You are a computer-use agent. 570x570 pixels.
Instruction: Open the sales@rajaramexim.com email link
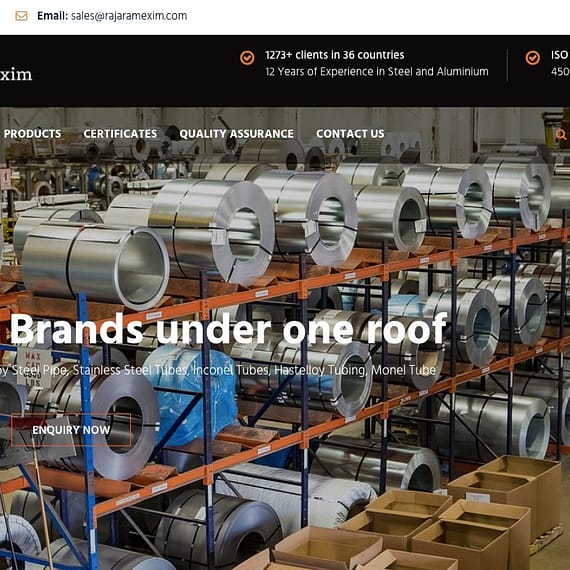pos(129,16)
